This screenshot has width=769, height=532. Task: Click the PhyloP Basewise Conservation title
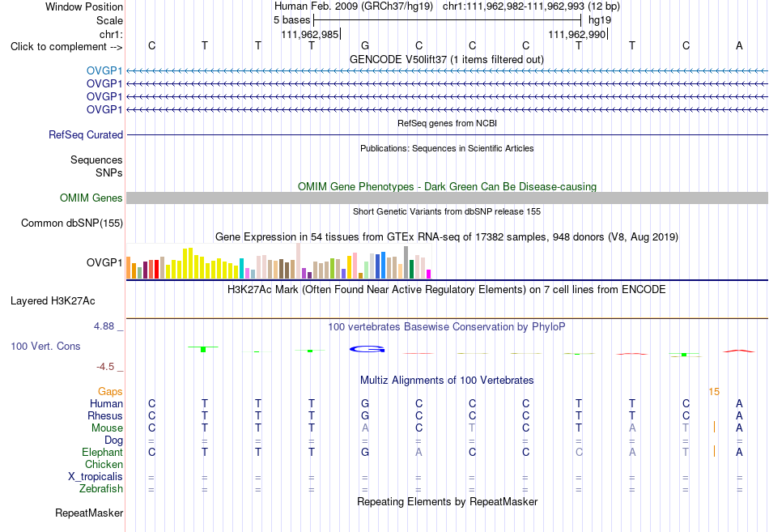pos(447,327)
